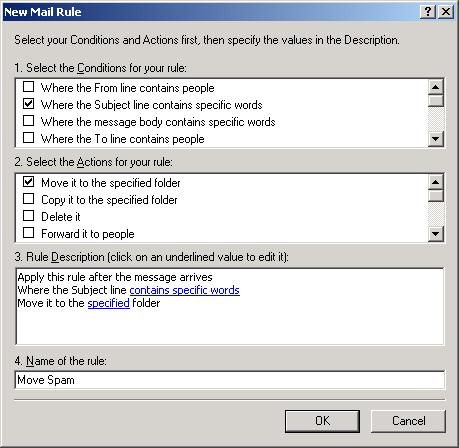Uncheck 'Subject line contains specific words' condition
Viewport: 459px width, 448px height.
[x=28, y=104]
